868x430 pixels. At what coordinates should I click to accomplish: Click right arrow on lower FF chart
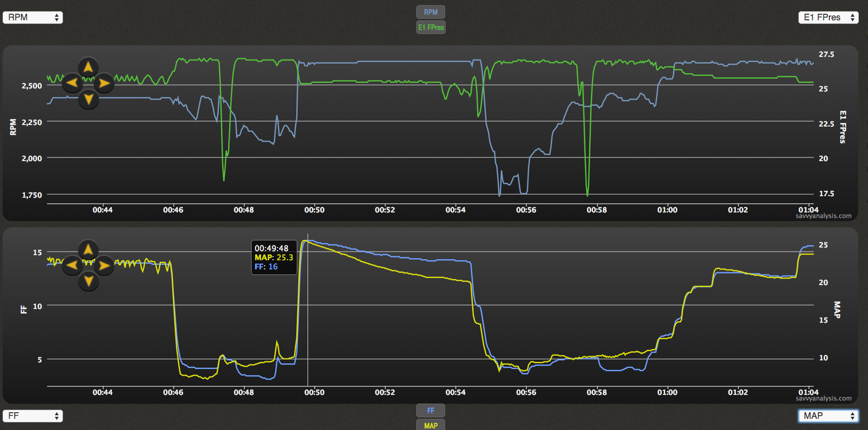coord(104,265)
